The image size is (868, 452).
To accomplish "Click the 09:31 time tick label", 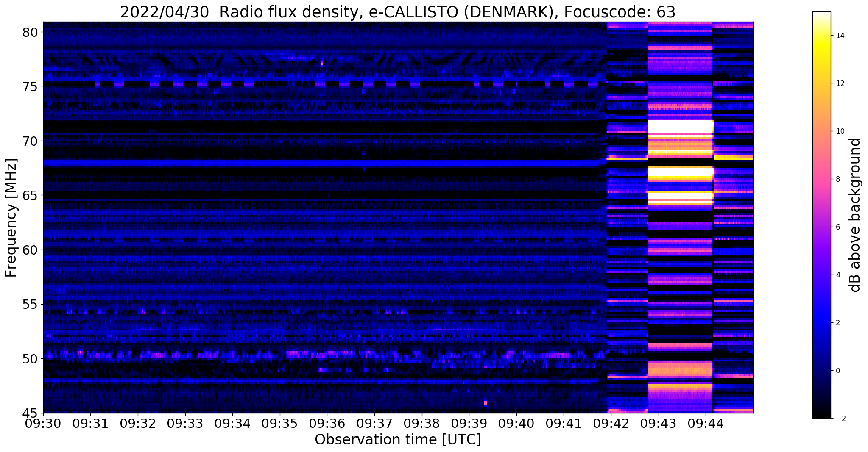I will (90, 423).
